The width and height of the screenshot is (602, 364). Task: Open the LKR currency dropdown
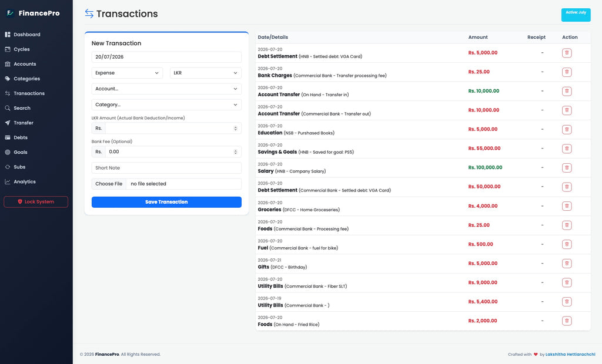[x=205, y=73]
